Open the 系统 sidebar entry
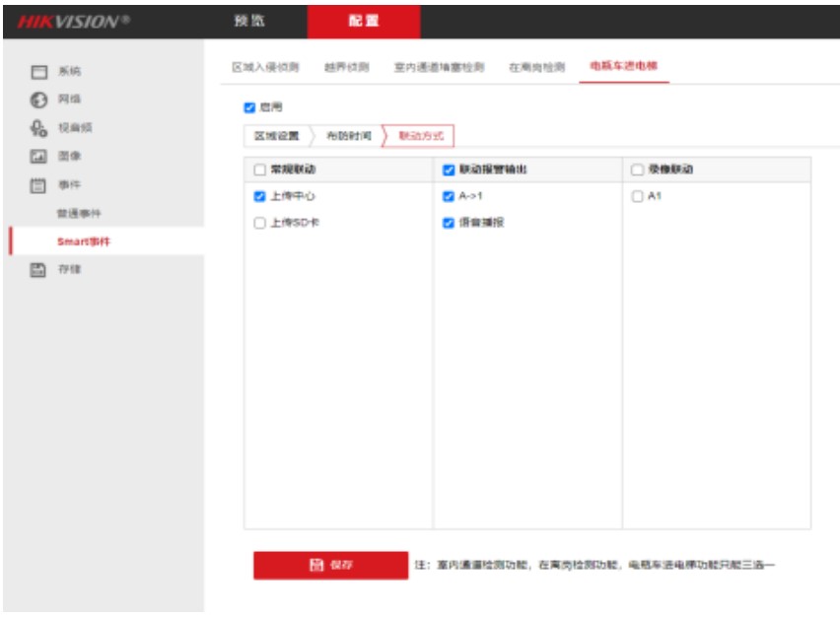This screenshot has height=618, width=840. click(x=69, y=71)
